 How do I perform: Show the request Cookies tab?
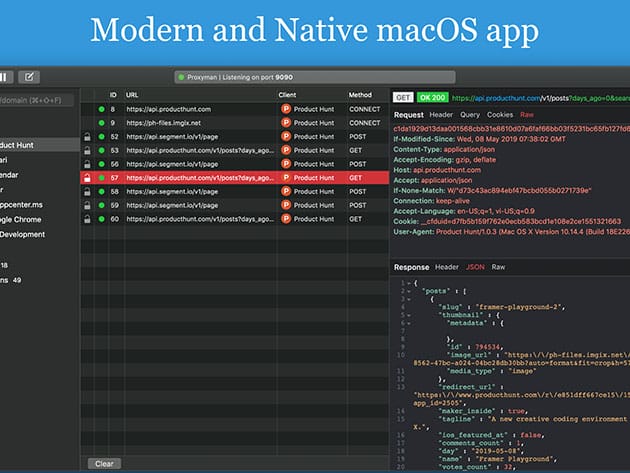coord(501,115)
